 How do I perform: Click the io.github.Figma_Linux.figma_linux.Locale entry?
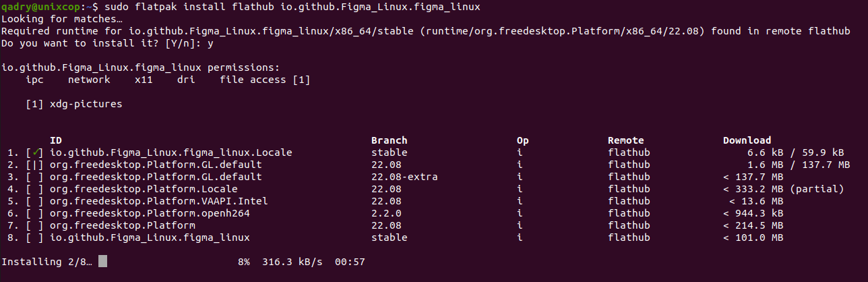pos(171,153)
